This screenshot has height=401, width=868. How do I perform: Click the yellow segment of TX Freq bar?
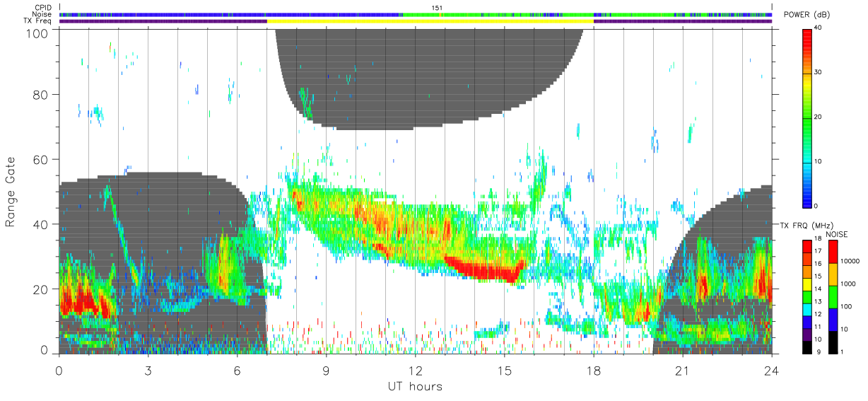(x=430, y=21)
